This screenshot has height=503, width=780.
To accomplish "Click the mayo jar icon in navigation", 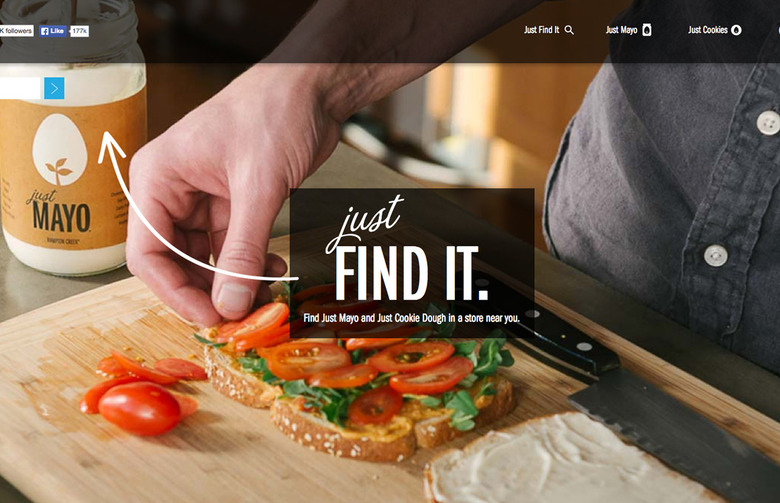I will tap(647, 30).
